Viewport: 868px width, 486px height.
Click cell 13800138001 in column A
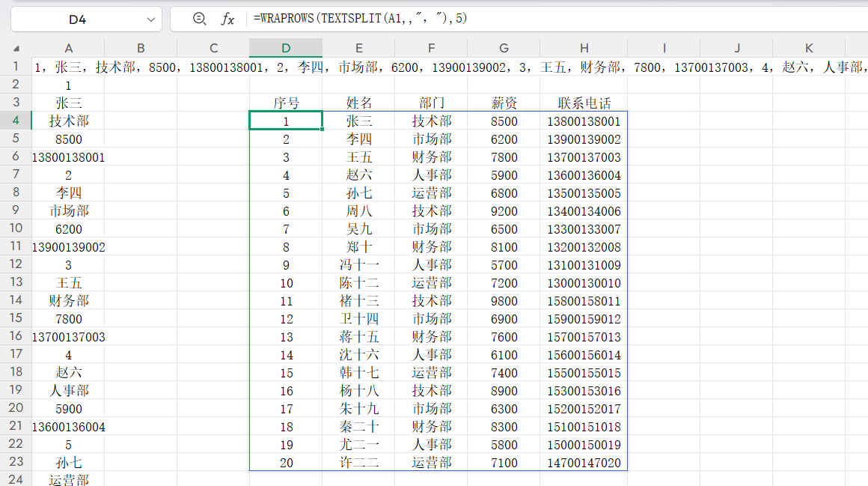[68, 157]
